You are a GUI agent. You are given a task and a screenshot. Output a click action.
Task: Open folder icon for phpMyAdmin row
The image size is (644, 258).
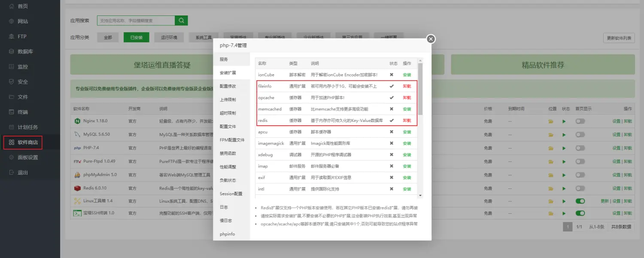(x=551, y=175)
